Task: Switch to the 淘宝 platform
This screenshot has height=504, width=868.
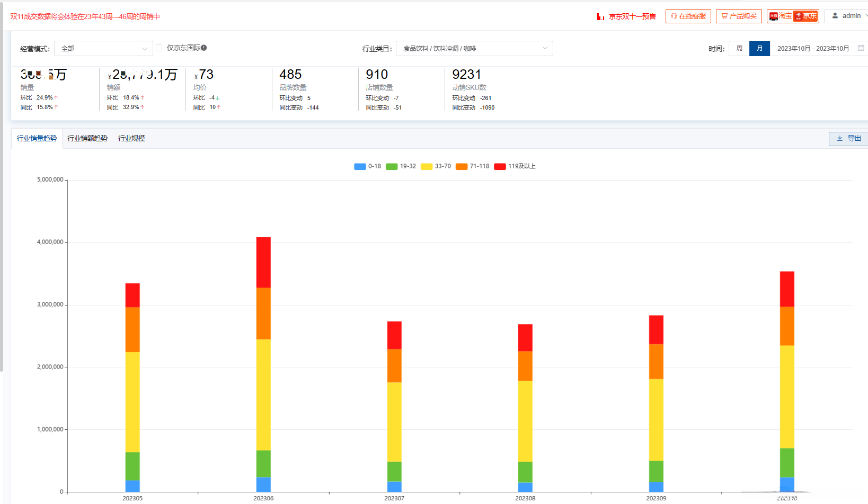Action: 780,16
